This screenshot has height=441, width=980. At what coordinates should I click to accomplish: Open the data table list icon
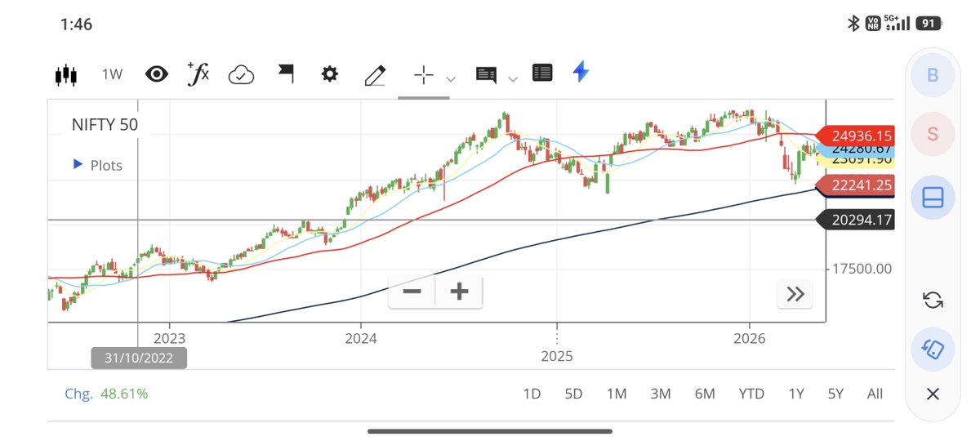click(542, 73)
